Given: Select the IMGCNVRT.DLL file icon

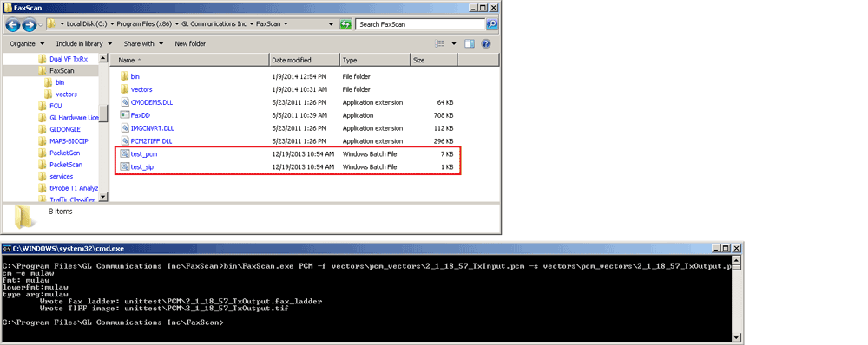Looking at the screenshot, I should coord(124,127).
